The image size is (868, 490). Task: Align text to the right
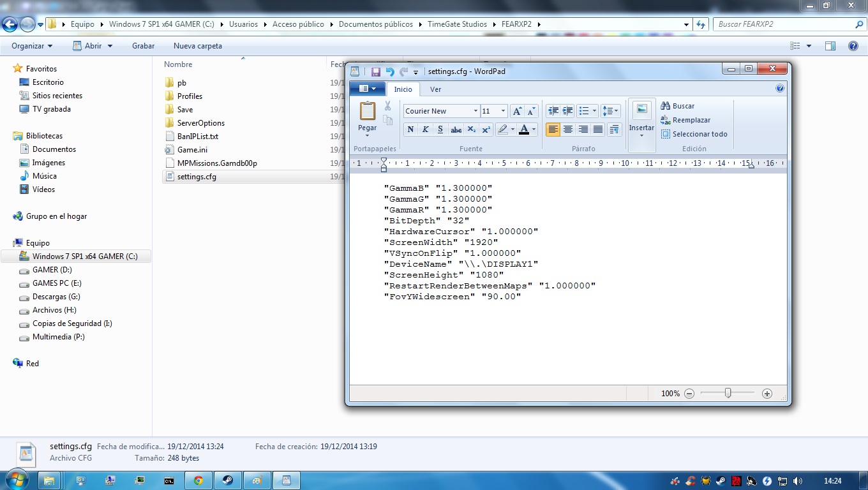[x=583, y=130]
